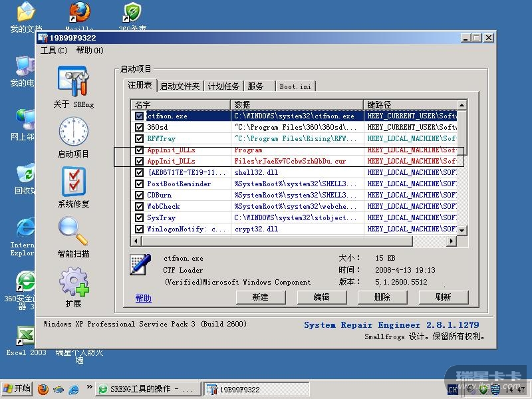Click the 开始 Start button
This screenshot has height=399, width=532.
(x=17, y=389)
